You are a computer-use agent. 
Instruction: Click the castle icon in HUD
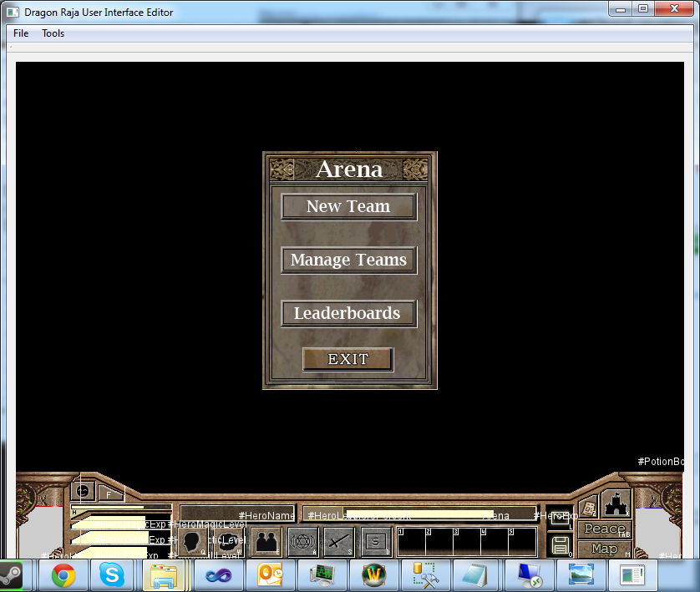click(616, 504)
